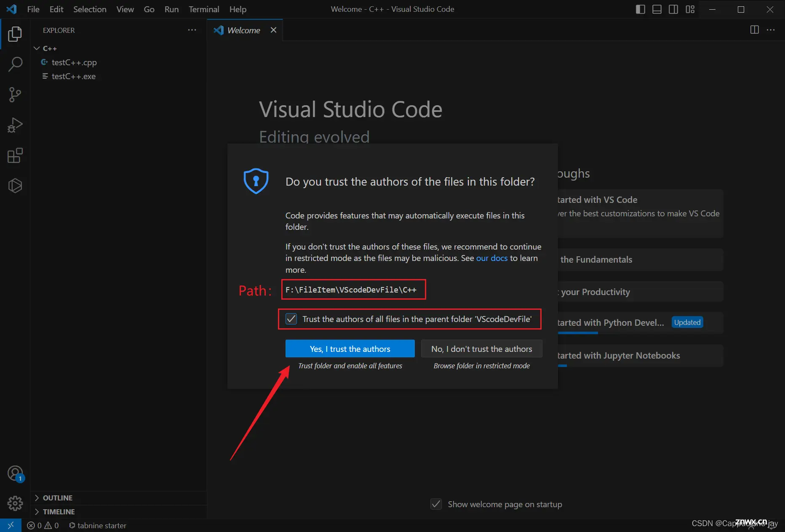
Task: Expand the TIMELINE section
Action: coord(118,512)
